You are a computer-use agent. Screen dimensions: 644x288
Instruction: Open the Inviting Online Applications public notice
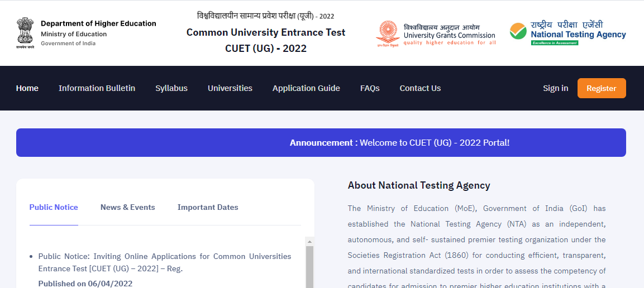[x=165, y=262]
